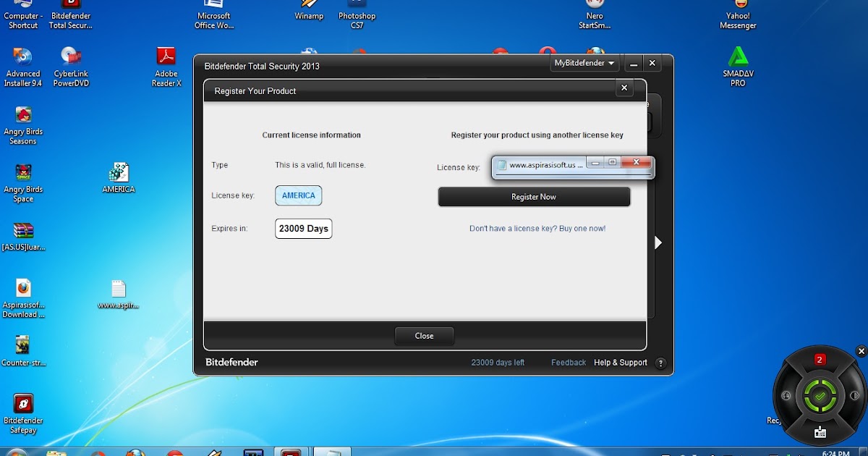The image size is (868, 456).
Task: Open the Bitdefender Total Security desktop icon
Action: pyautogui.click(x=70, y=15)
